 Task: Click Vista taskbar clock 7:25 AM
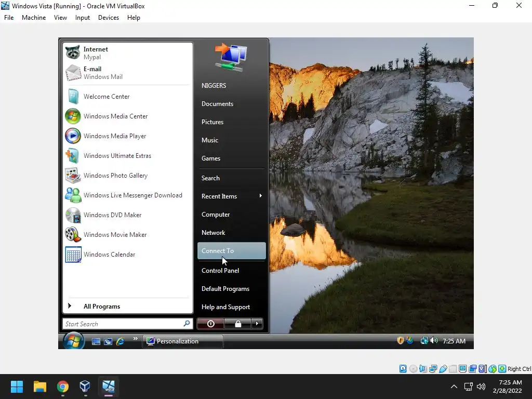click(454, 341)
